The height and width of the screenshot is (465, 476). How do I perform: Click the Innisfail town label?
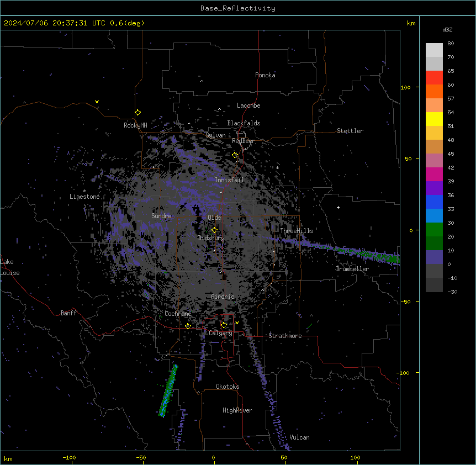tap(229, 180)
